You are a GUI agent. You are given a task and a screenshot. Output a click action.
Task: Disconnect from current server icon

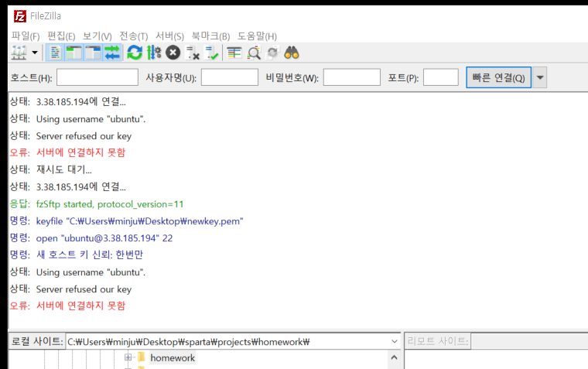[x=193, y=53]
